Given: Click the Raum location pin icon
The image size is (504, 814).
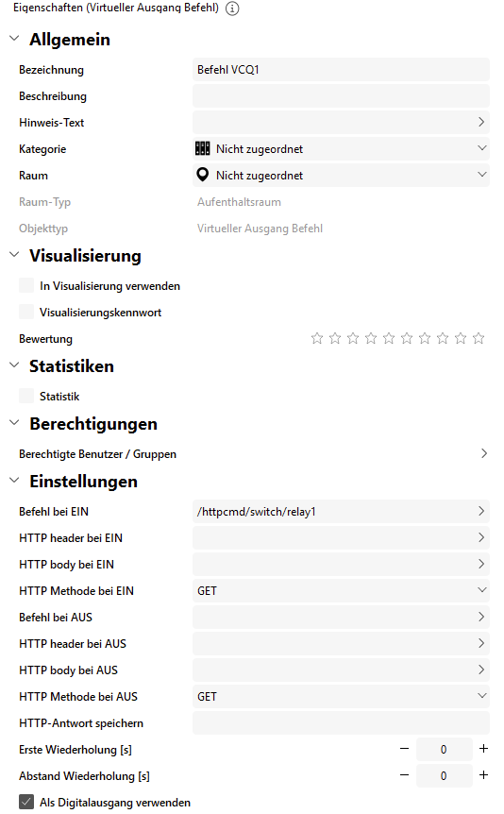Looking at the screenshot, I should pos(202,175).
